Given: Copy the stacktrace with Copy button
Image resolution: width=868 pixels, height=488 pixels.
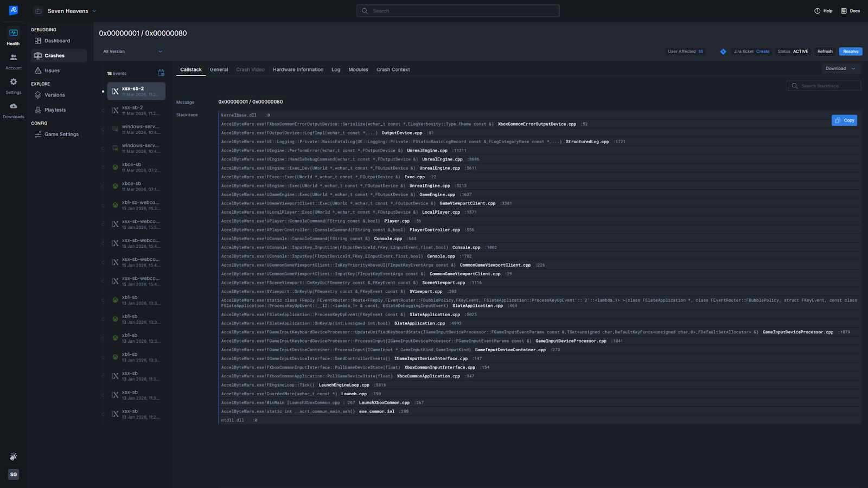Looking at the screenshot, I should (x=844, y=120).
